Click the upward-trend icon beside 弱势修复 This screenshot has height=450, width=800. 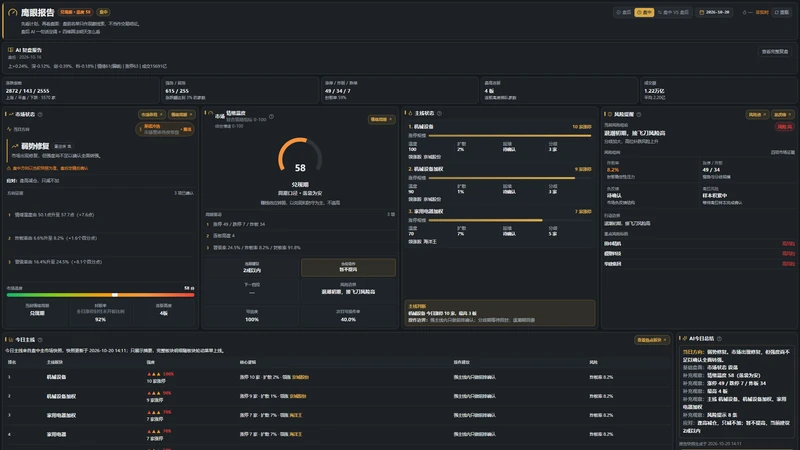(15, 146)
